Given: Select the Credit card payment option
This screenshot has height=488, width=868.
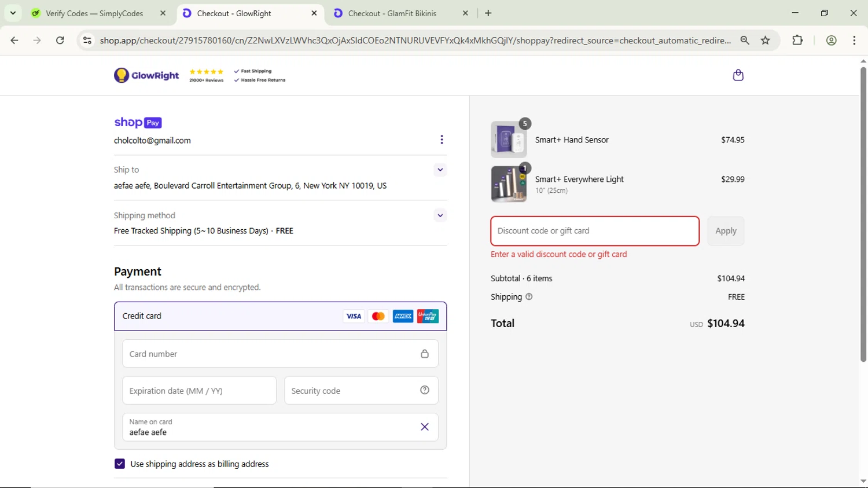Looking at the screenshot, I should coord(281,316).
